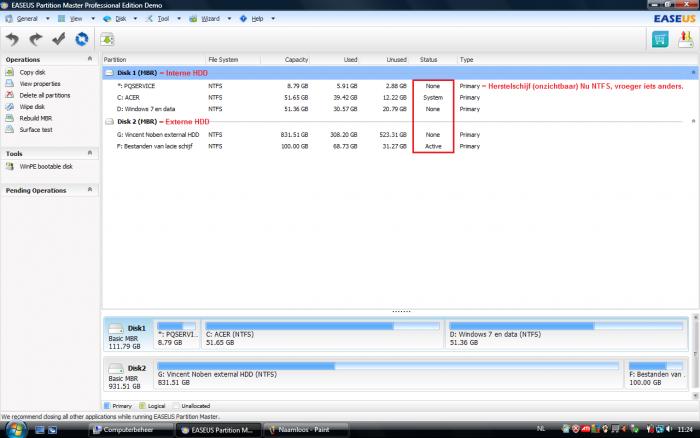The width and height of the screenshot is (700, 438).
Task: Click the Wipe disk icon
Action: (x=9, y=107)
